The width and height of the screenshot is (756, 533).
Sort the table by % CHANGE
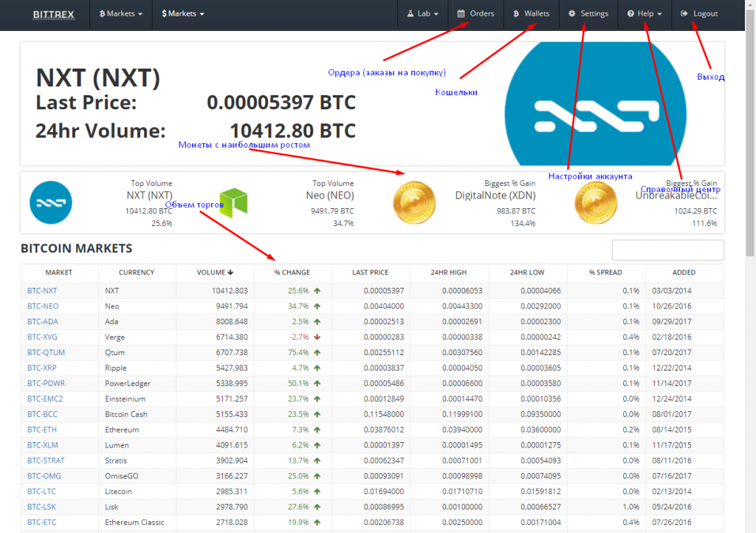tap(292, 272)
